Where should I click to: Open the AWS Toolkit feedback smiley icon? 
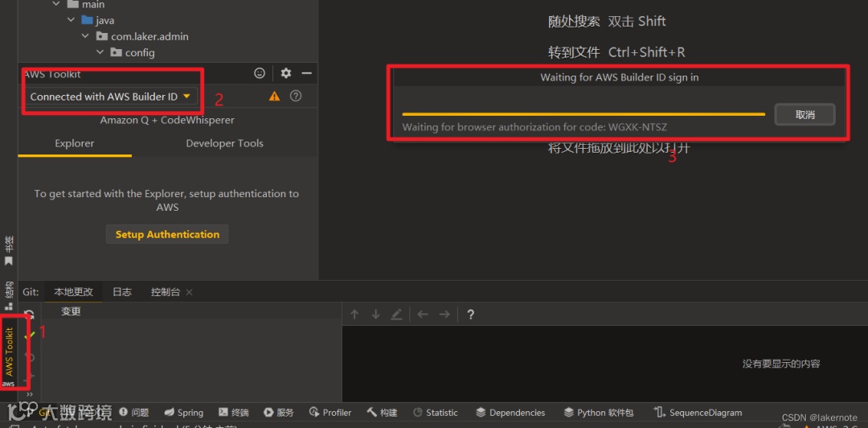pyautogui.click(x=259, y=73)
